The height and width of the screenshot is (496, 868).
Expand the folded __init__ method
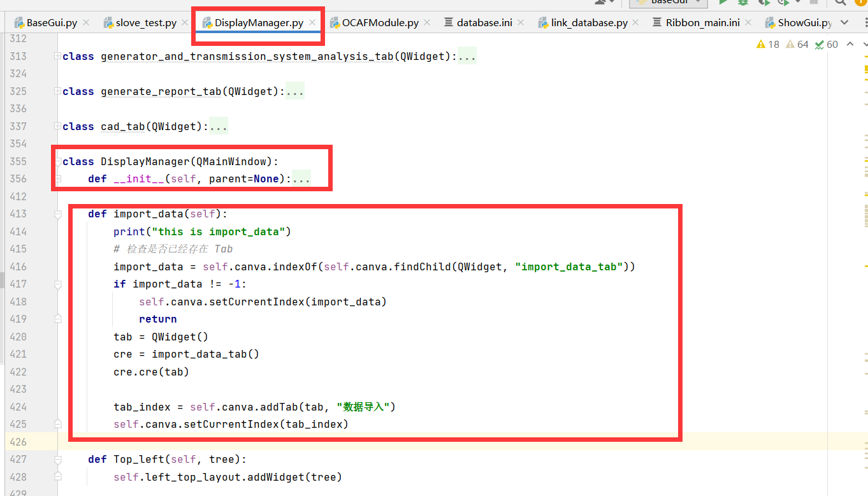(58, 179)
